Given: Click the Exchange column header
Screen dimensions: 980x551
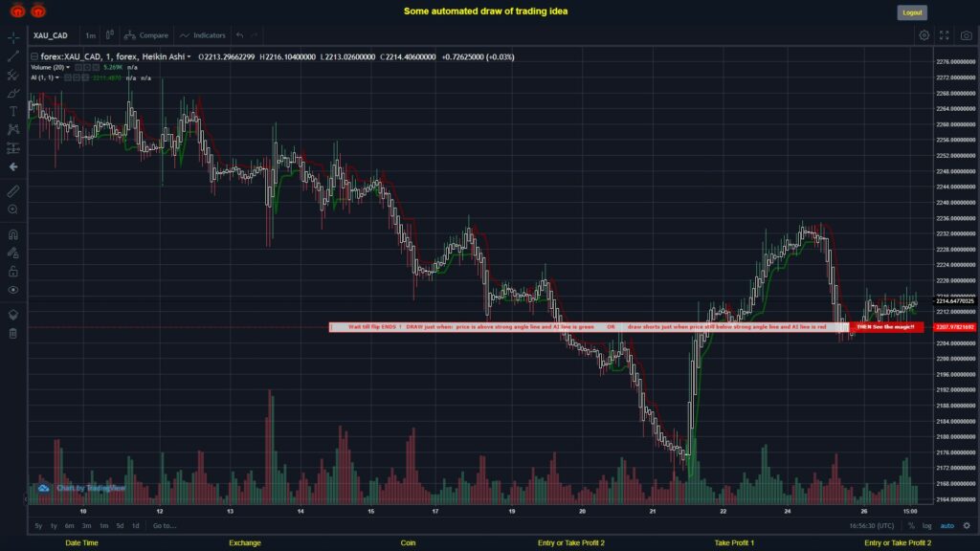Looking at the screenshot, I should tap(244, 543).
